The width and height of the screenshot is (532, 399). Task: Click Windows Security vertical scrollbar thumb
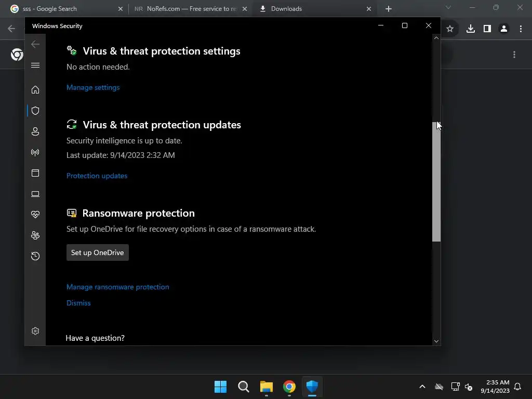click(x=436, y=181)
